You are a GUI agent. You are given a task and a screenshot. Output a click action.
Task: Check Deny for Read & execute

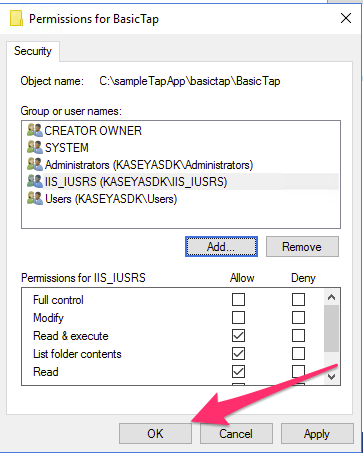298,335
